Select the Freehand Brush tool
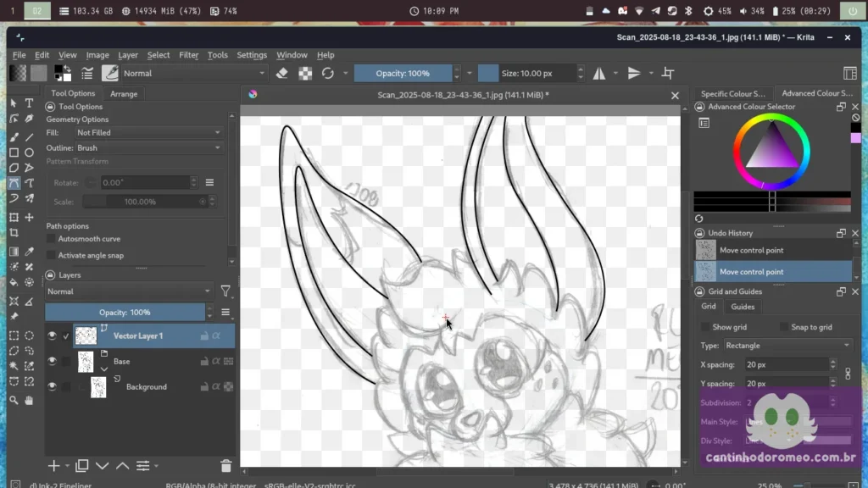 pos(14,136)
